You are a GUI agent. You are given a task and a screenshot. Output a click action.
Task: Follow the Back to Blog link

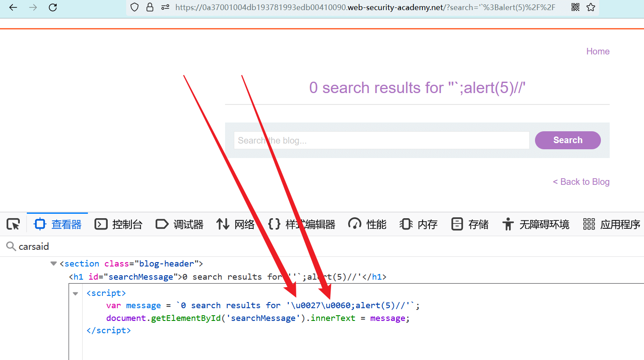click(581, 182)
